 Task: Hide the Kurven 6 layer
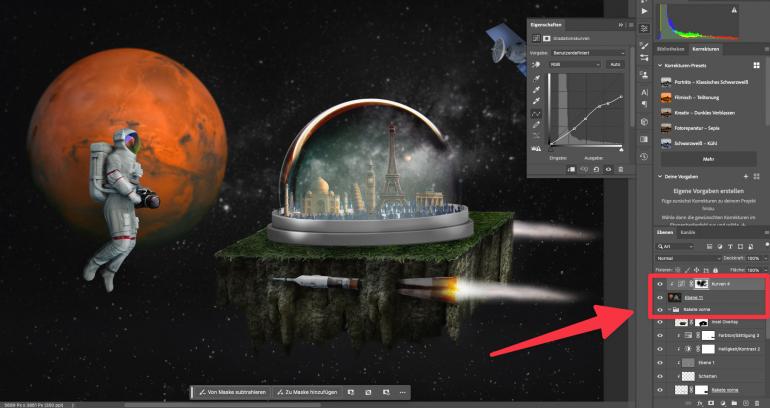pos(660,284)
